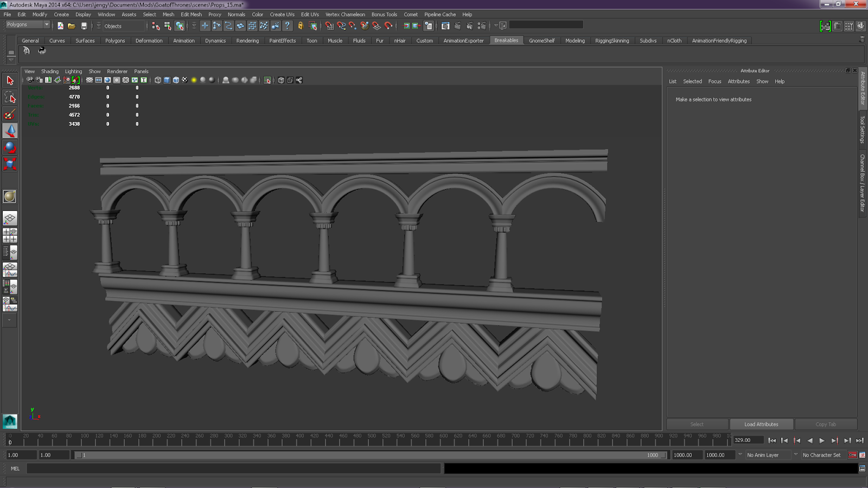Open the Edit Mesh menu

pos(191,15)
